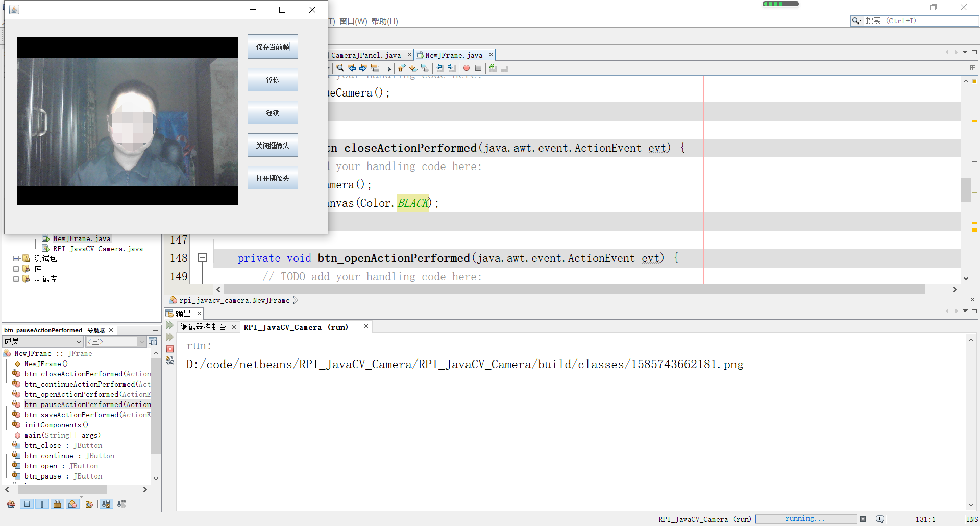This screenshot has height=526, width=980.
Task: Toggle Fully Qualified Names in Navigator
Action: [89, 504]
